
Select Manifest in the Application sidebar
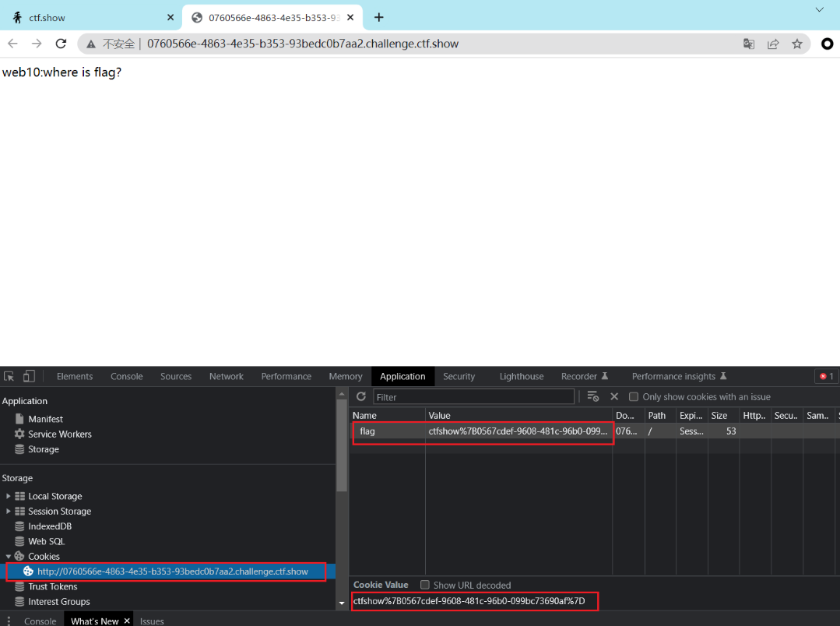tap(45, 419)
